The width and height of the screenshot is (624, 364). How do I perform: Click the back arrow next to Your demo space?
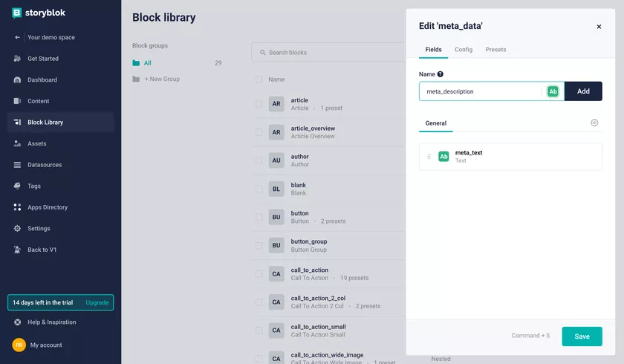17,37
